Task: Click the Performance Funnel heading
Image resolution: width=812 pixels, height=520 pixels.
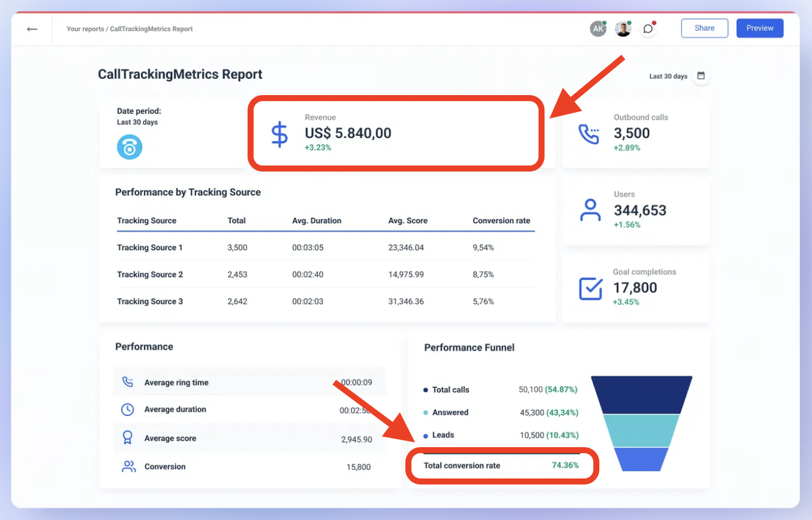Action: 469,347
